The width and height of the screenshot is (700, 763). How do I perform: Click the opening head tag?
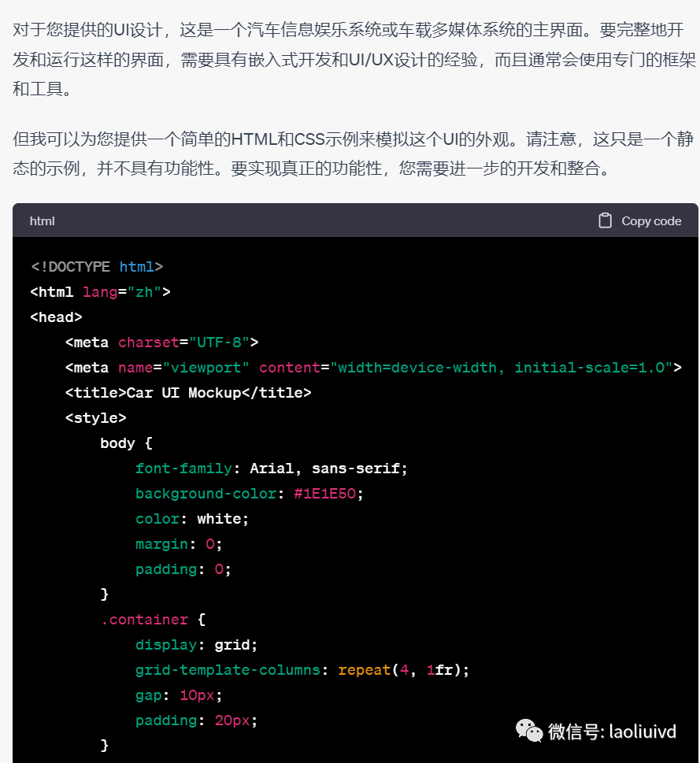pos(56,317)
